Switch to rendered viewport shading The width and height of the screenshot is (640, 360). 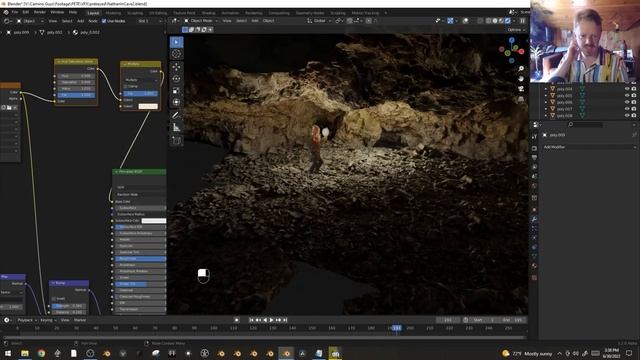pyautogui.click(x=508, y=21)
